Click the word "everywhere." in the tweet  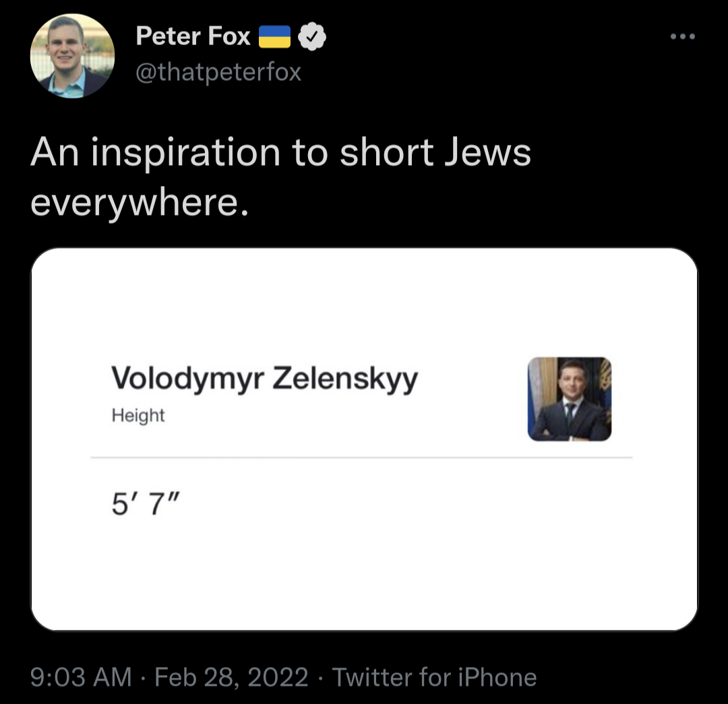[x=140, y=203]
